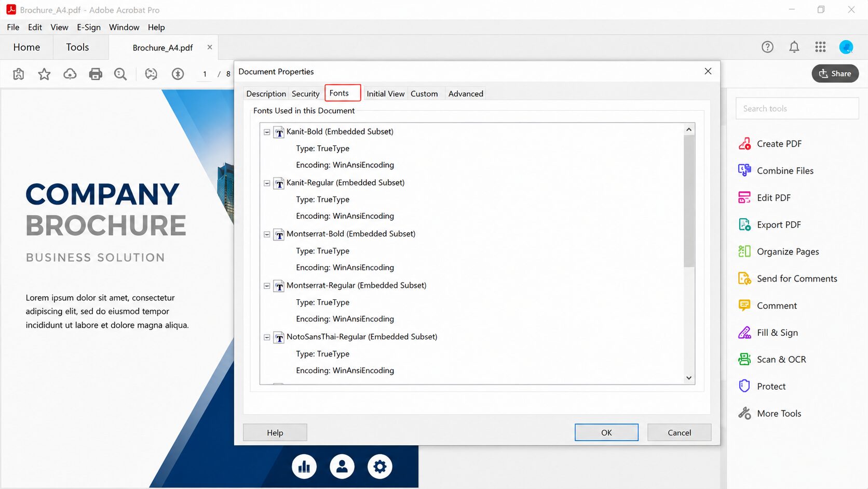868x489 pixels.
Task: Open the Help menu in menu bar
Action: coord(156,28)
